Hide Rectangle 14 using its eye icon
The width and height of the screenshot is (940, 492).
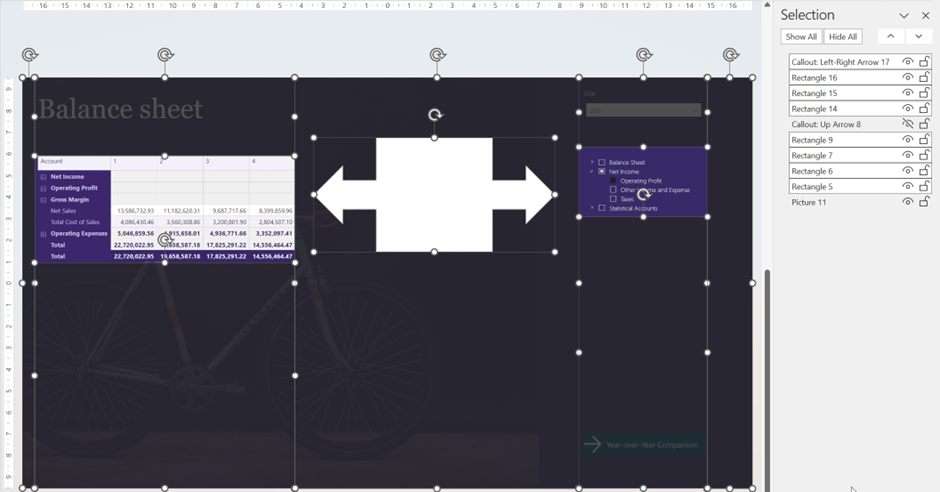point(908,108)
